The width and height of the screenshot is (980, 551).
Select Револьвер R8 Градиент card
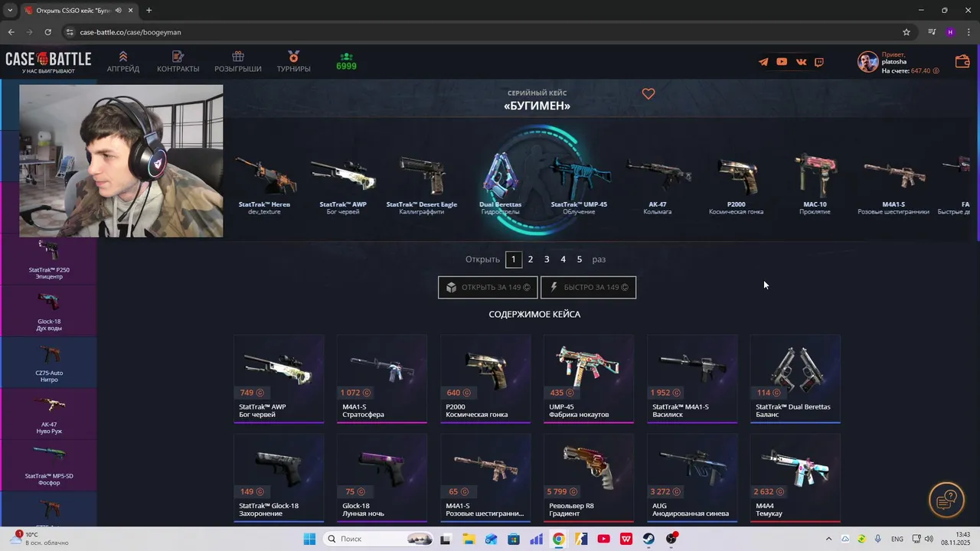(589, 478)
